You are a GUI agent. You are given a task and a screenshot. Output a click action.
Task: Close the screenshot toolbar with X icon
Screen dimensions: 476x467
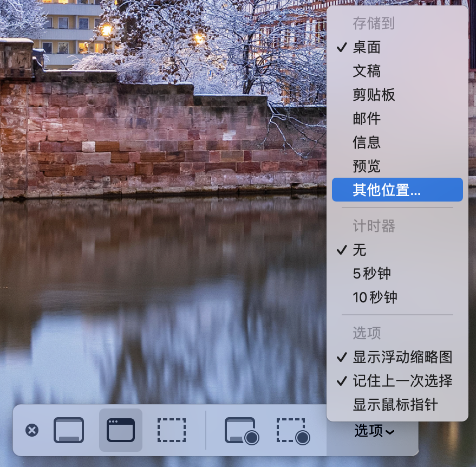pyautogui.click(x=32, y=430)
